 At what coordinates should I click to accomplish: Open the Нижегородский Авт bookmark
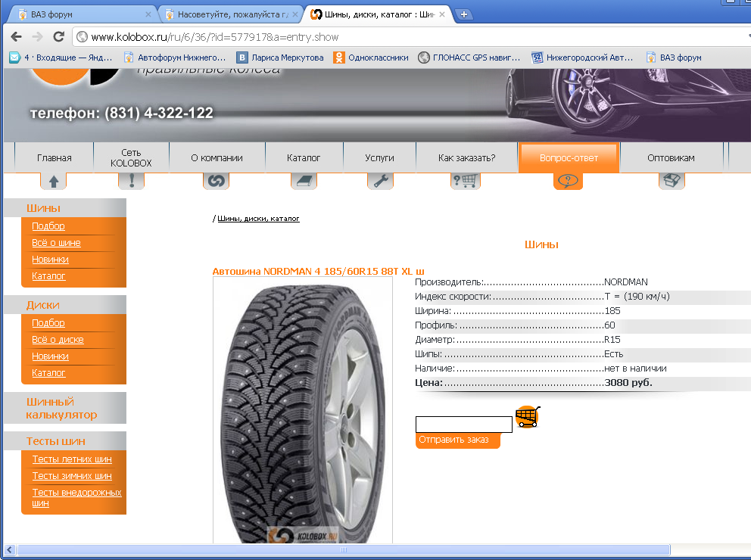582,58
